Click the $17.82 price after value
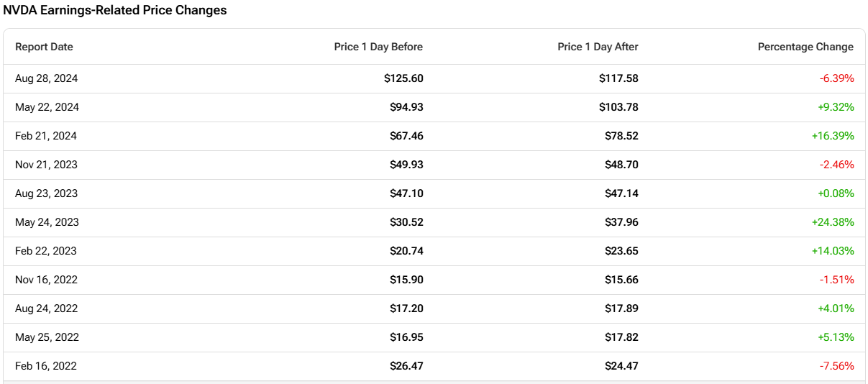The image size is (868, 384). 621,337
